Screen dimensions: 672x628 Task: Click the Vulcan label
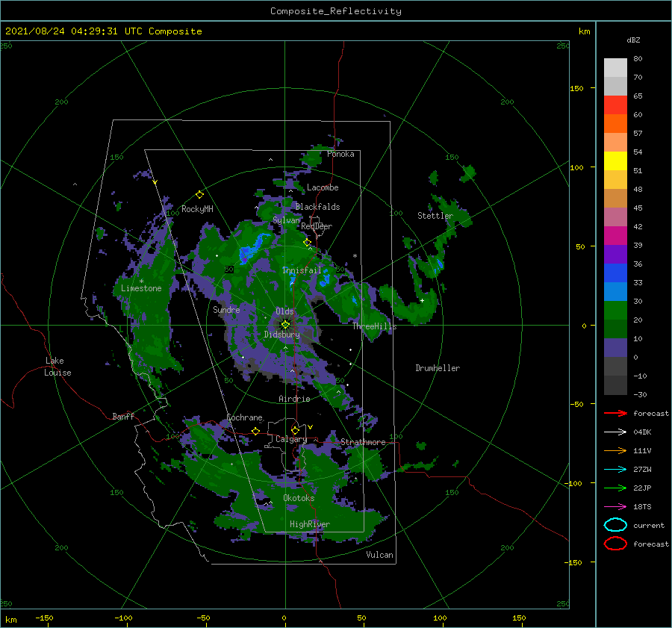pos(379,555)
